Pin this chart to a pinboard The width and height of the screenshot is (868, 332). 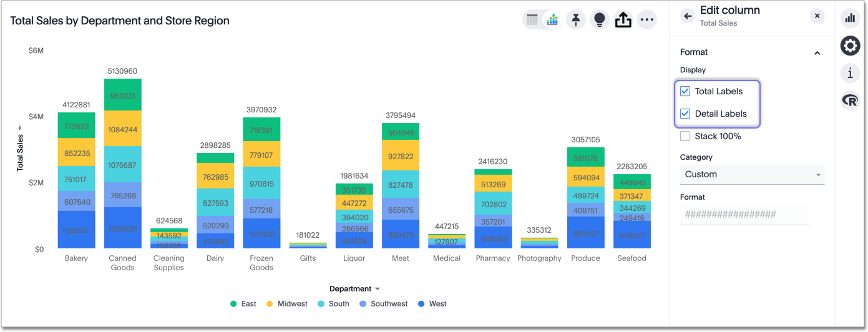pos(576,20)
